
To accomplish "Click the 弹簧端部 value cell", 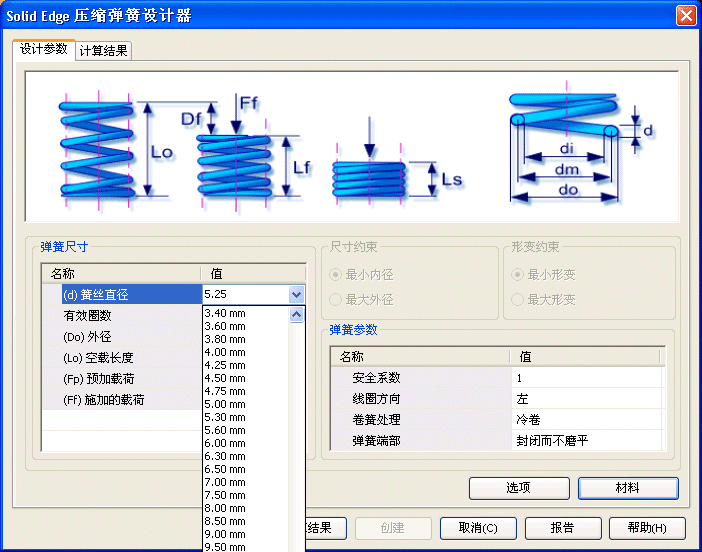I will tap(586, 441).
